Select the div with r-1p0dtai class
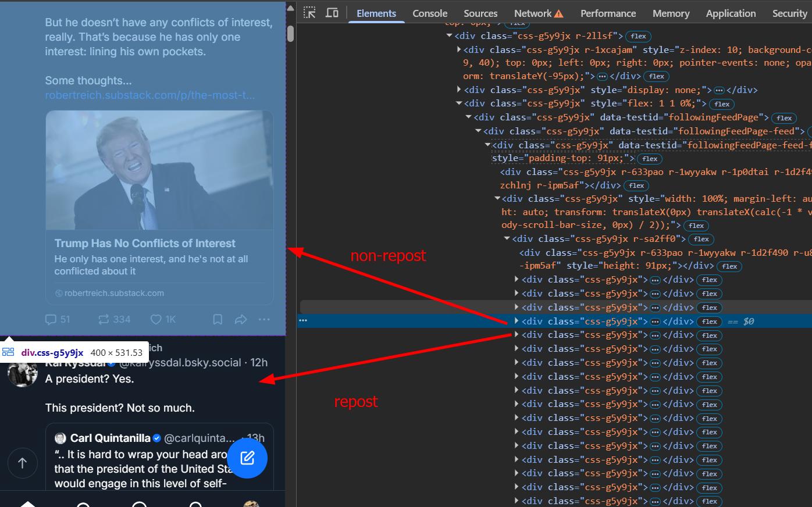Image resolution: width=812 pixels, height=507 pixels. coord(655,178)
